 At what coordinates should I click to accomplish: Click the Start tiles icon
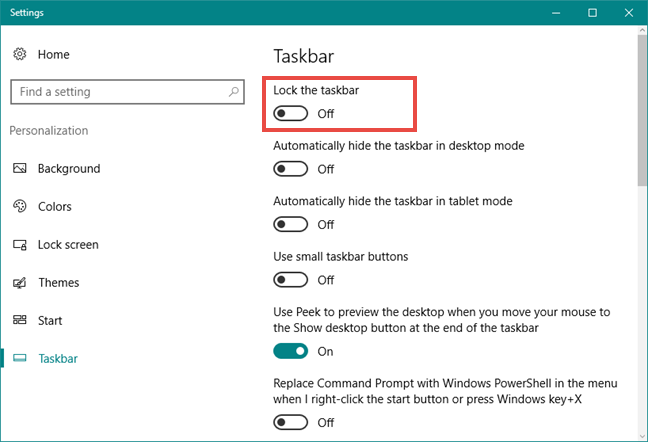coord(19,320)
